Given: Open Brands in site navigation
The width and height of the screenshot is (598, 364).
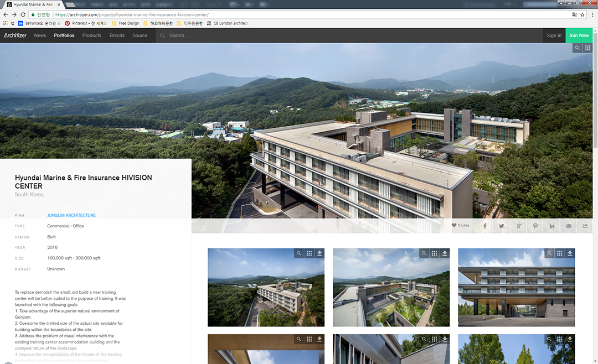Looking at the screenshot, I should [x=117, y=35].
